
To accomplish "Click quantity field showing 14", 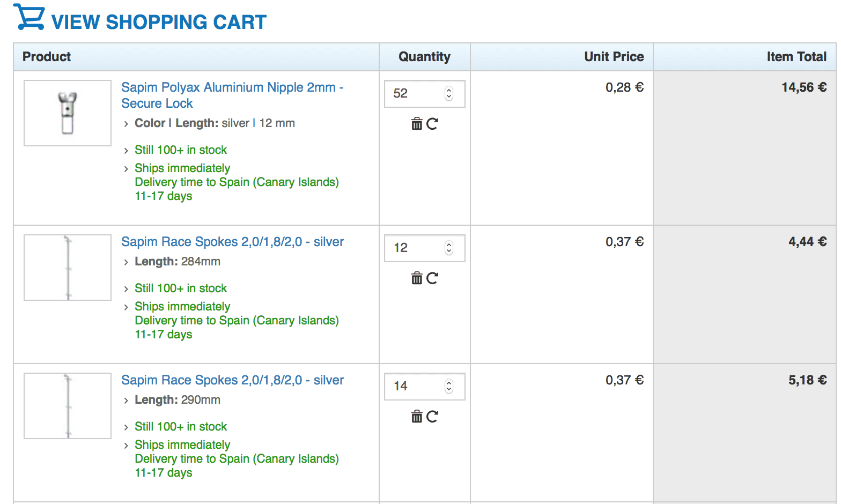I will (x=424, y=386).
